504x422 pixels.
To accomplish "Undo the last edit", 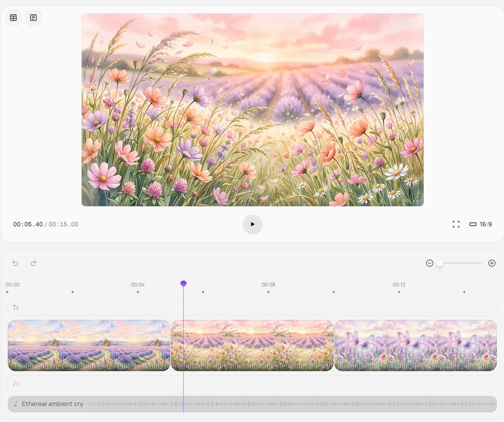I will tap(15, 263).
